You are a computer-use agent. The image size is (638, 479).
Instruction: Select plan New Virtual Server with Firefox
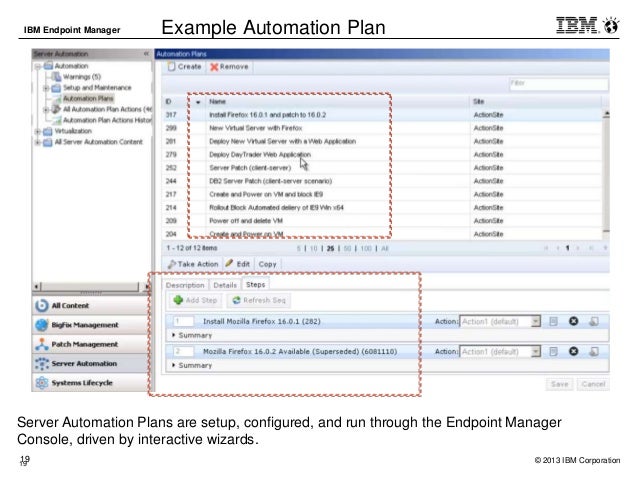[382, 128]
